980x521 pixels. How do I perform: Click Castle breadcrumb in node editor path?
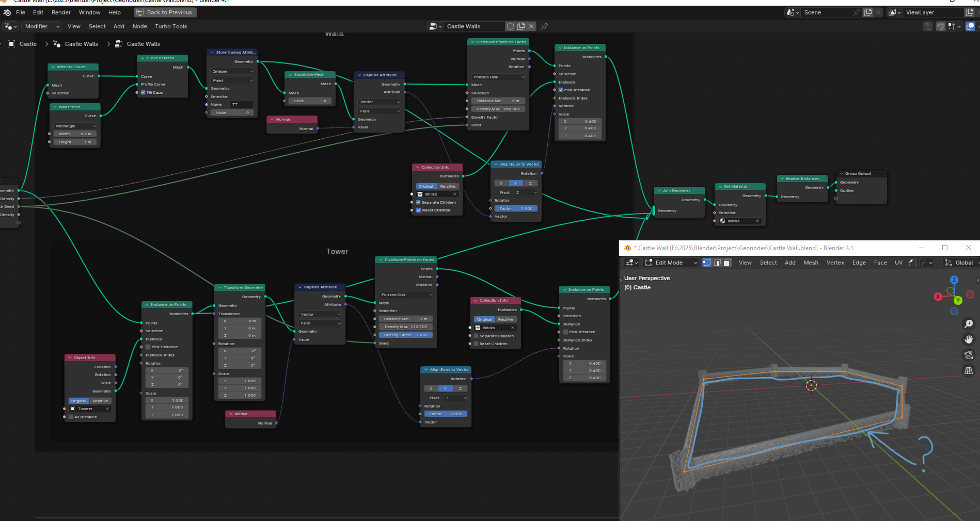pos(28,44)
